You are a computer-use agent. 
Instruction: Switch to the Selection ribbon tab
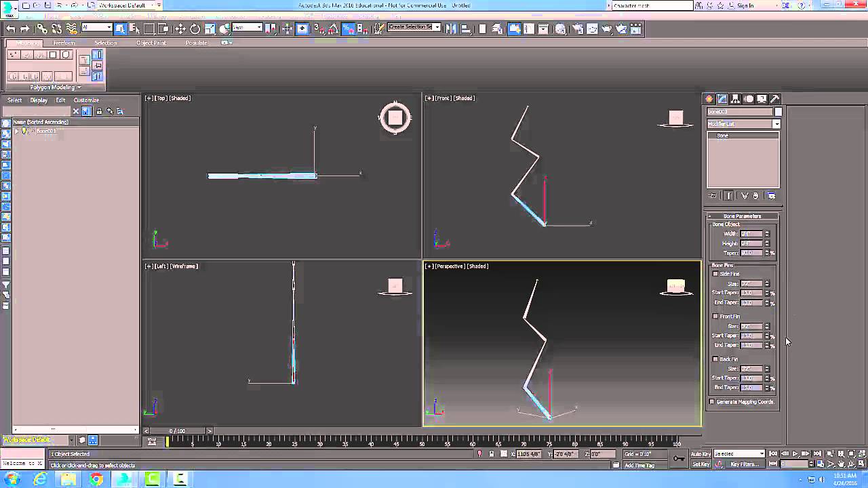point(105,43)
